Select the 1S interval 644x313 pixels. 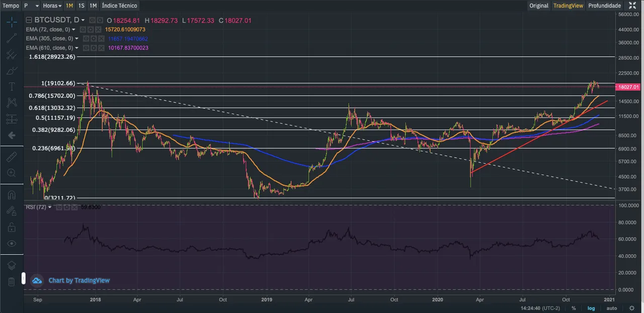click(82, 6)
